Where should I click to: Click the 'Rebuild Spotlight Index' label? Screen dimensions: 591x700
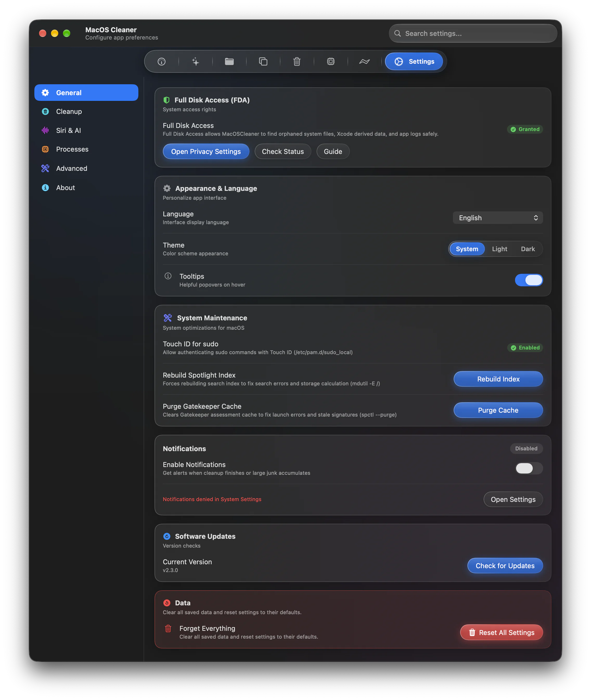(x=199, y=375)
